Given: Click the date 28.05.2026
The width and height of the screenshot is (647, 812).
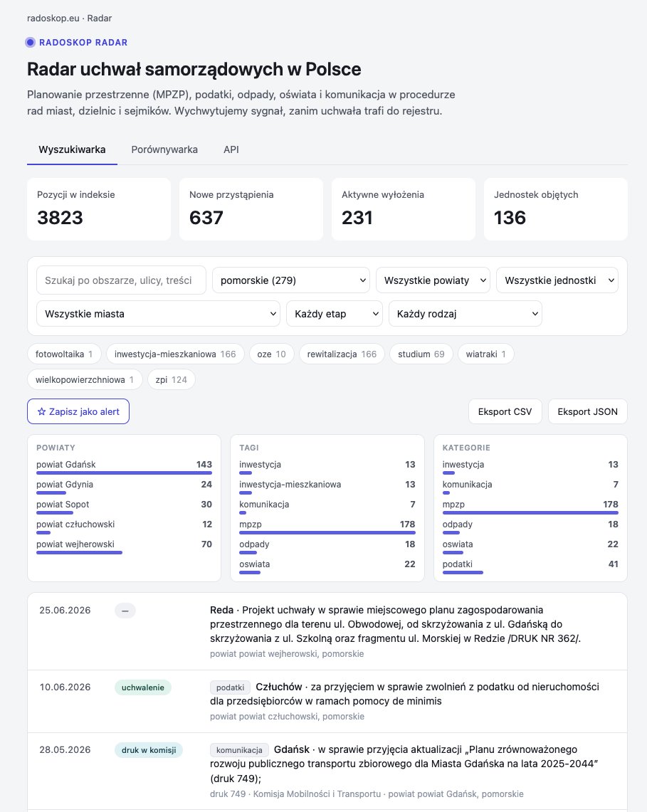Looking at the screenshot, I should point(65,750).
